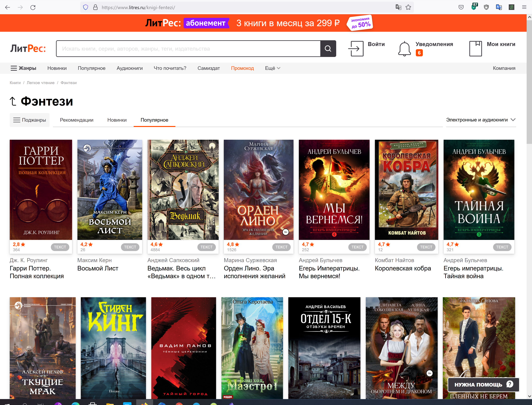
Task: Expand the Ещё navigation dropdown
Action: click(x=272, y=68)
